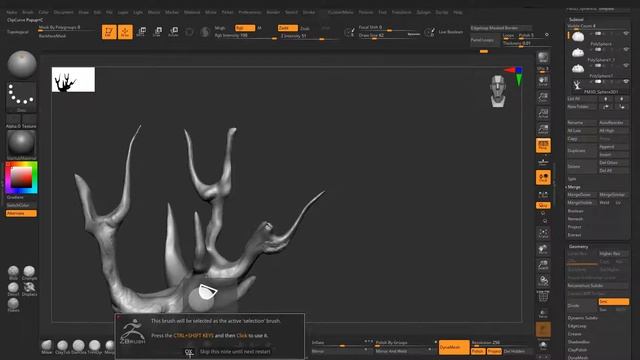The width and height of the screenshot is (640, 360).
Task: Click the Frame icon in right shelf
Action: (543, 234)
